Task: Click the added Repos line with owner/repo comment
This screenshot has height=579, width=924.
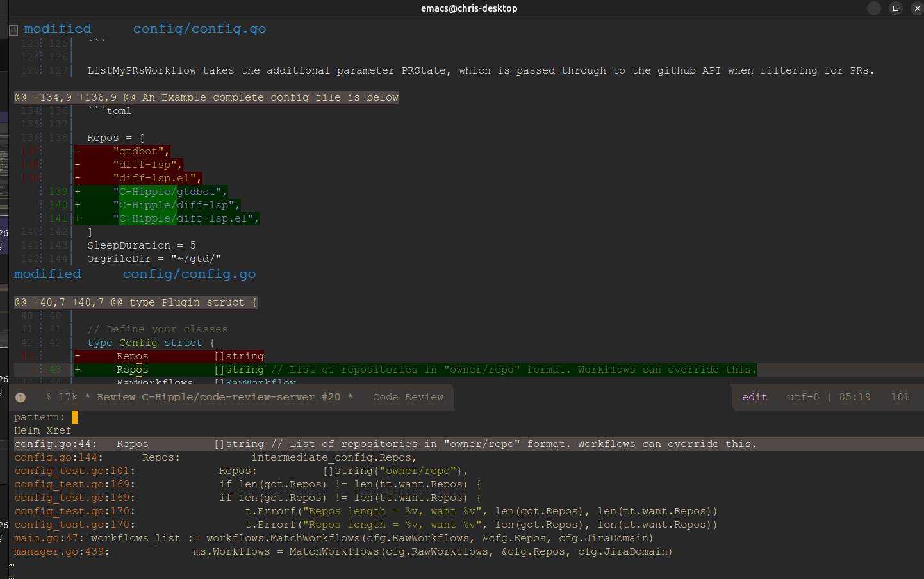Action: tap(416, 370)
